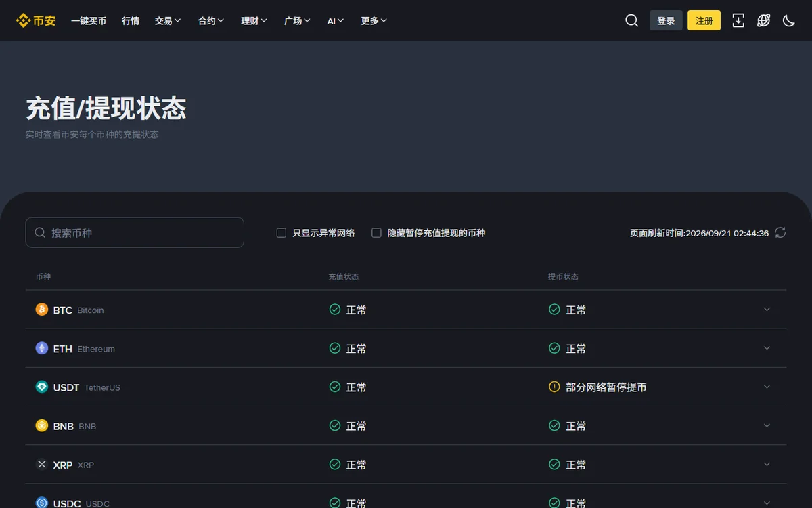Click ETH withdrawal status check icon
Screen dimensions: 812x508
pos(554,348)
